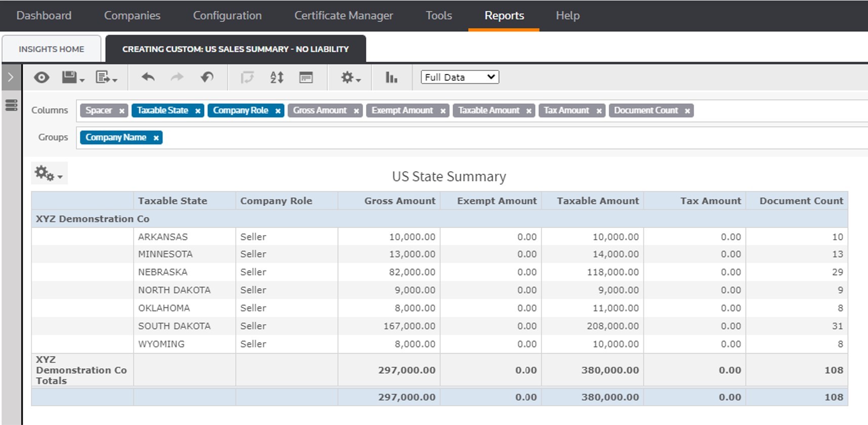868x425 pixels.
Task: Open the Export report dropdown icon
Action: pos(106,78)
